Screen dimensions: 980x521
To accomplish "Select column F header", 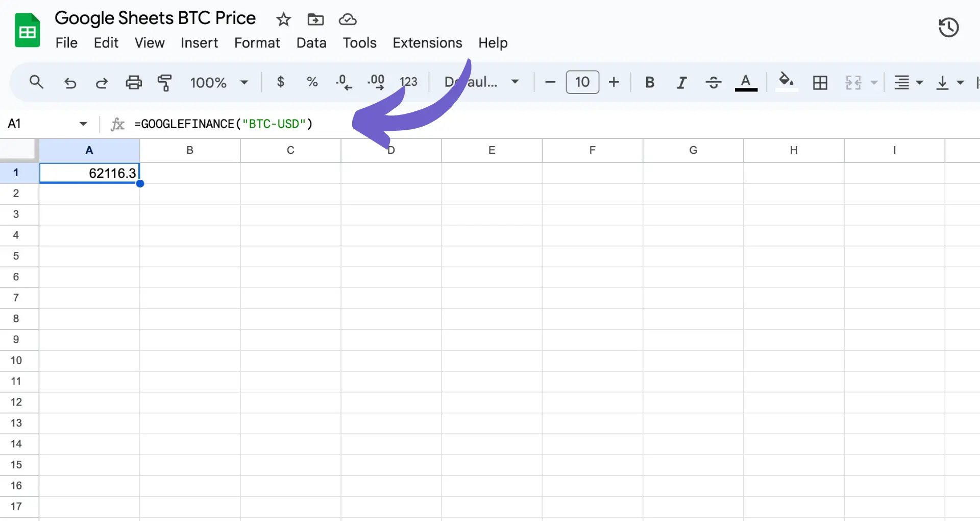I will (x=592, y=150).
